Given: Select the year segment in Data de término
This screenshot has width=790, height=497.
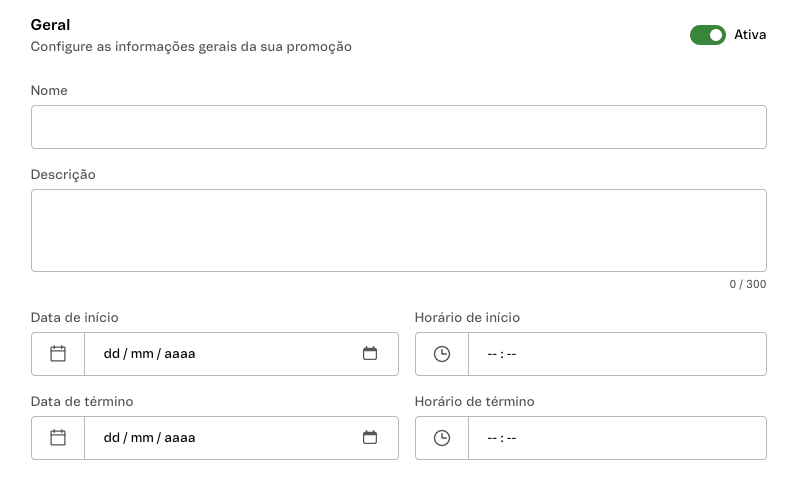Looking at the screenshot, I should (x=180, y=438).
